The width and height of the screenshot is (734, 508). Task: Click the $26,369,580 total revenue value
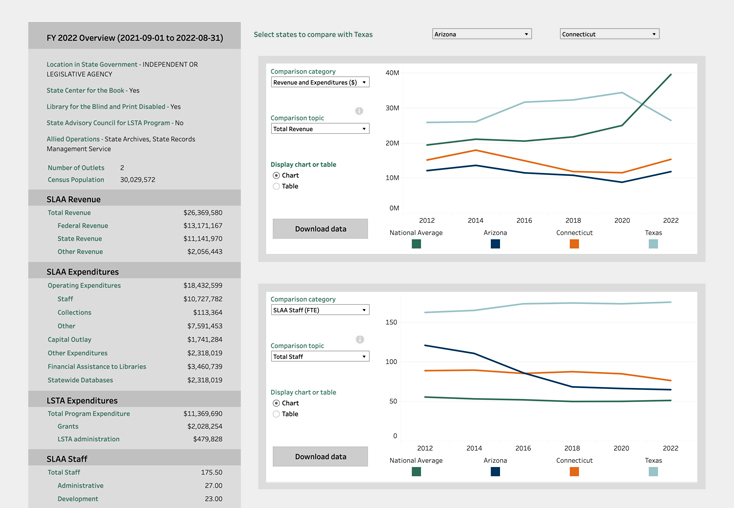click(x=203, y=213)
